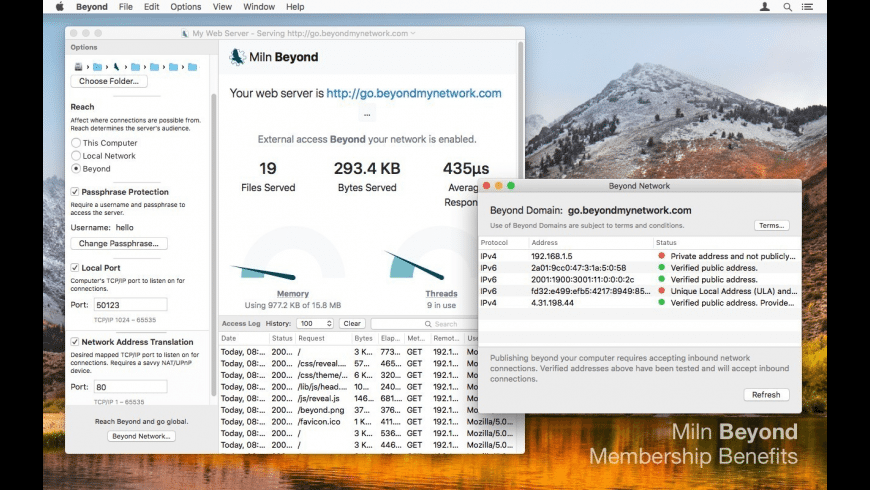The width and height of the screenshot is (870, 490).
Task: Disable Network Address Translation checkbox
Action: point(75,342)
